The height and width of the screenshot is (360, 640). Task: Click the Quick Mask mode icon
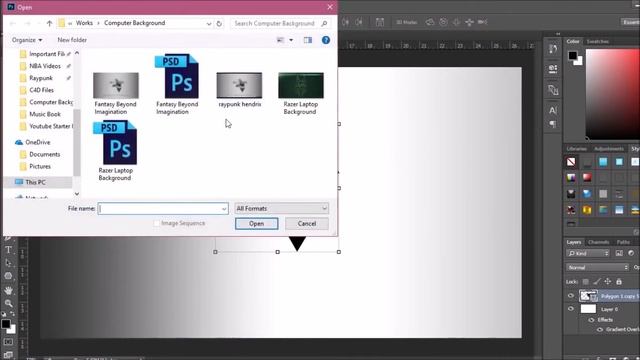point(8,342)
